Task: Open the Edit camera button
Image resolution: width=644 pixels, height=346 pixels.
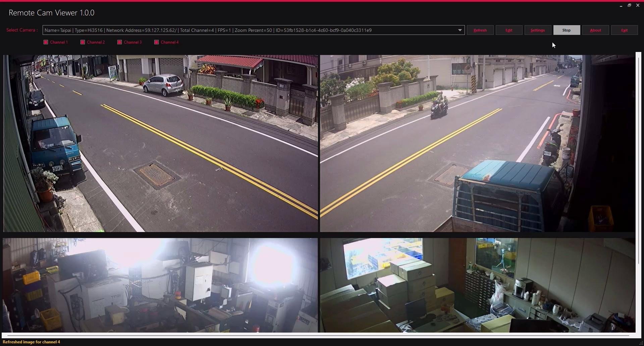Action: 509,30
